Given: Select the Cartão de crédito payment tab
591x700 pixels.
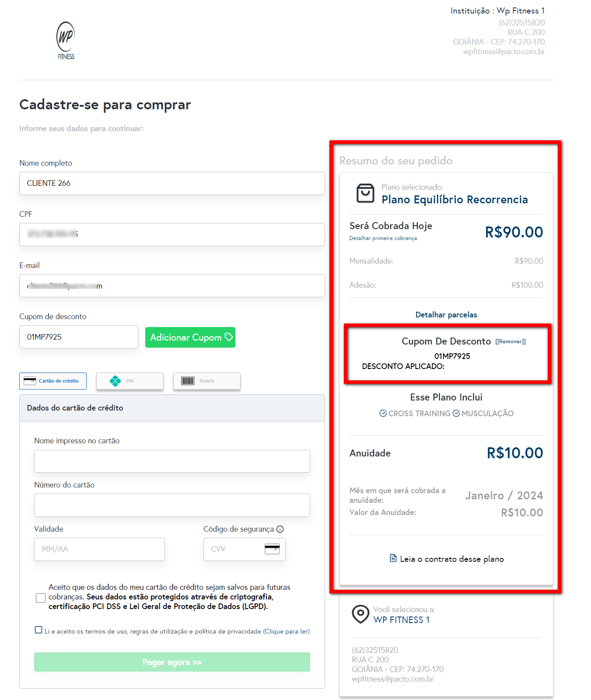Looking at the screenshot, I should tap(53, 381).
